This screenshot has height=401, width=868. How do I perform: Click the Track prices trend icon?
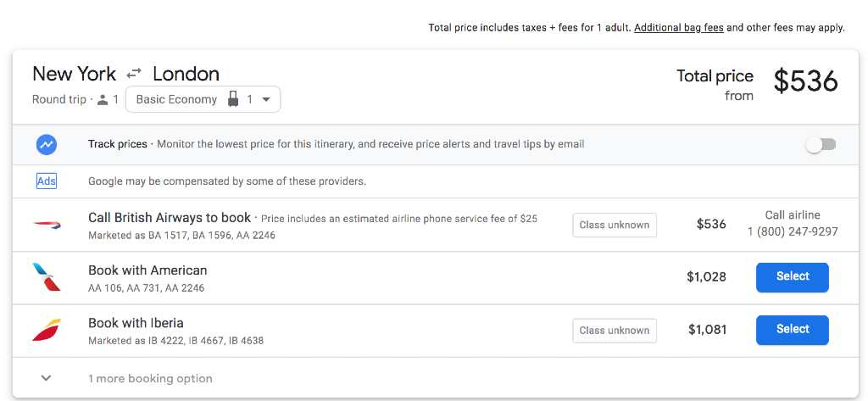pos(47,145)
